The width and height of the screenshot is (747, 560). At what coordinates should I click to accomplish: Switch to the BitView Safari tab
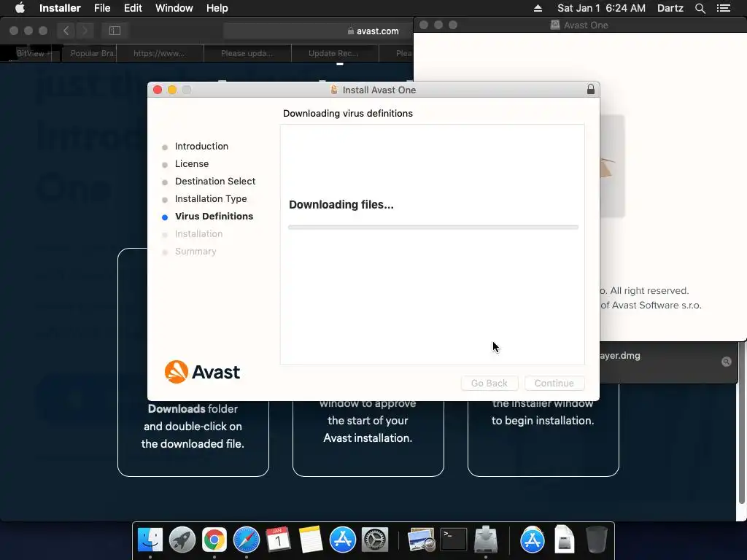31,53
